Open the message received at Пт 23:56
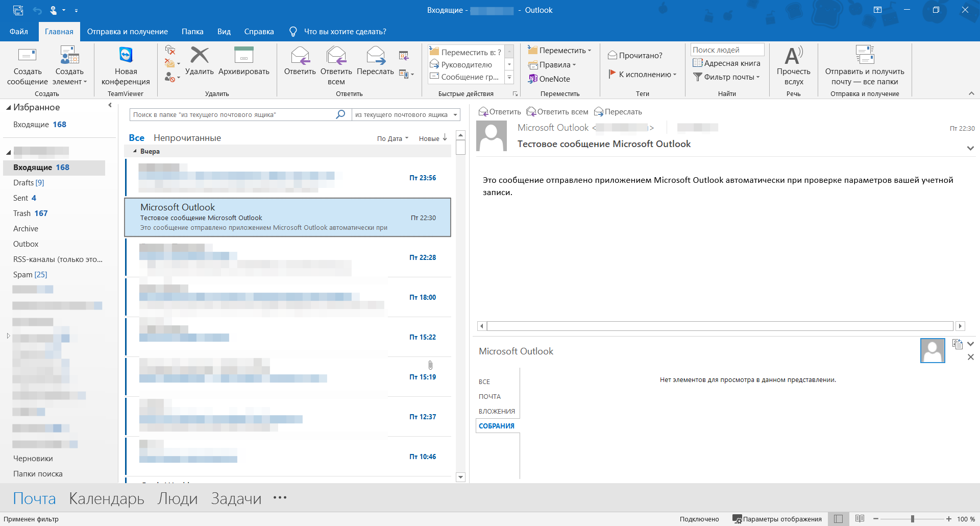 pos(288,178)
